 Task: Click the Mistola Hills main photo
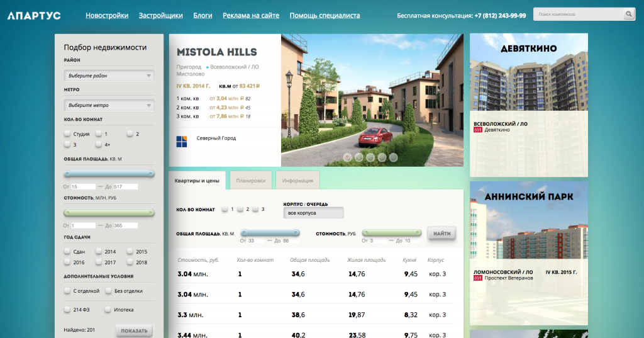click(372, 100)
